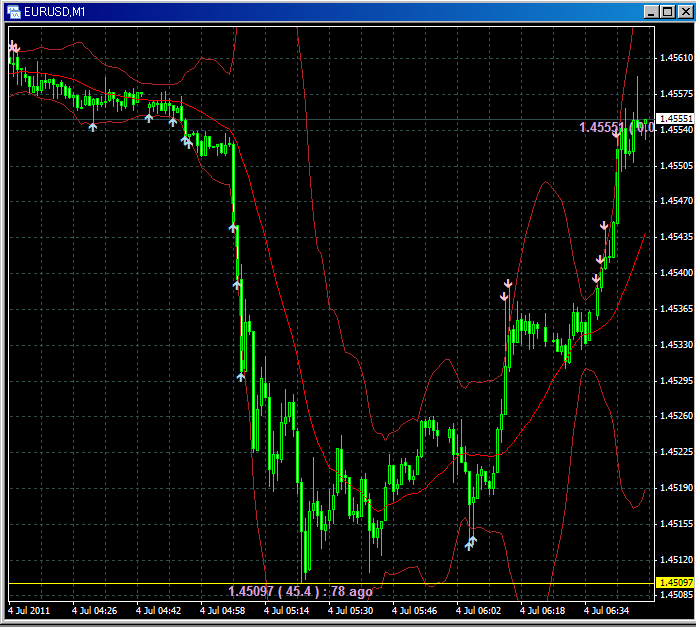This screenshot has height=627, width=696.
Task: Maximize the EURUSD,M1 chart window
Action: pyautogui.click(x=667, y=11)
